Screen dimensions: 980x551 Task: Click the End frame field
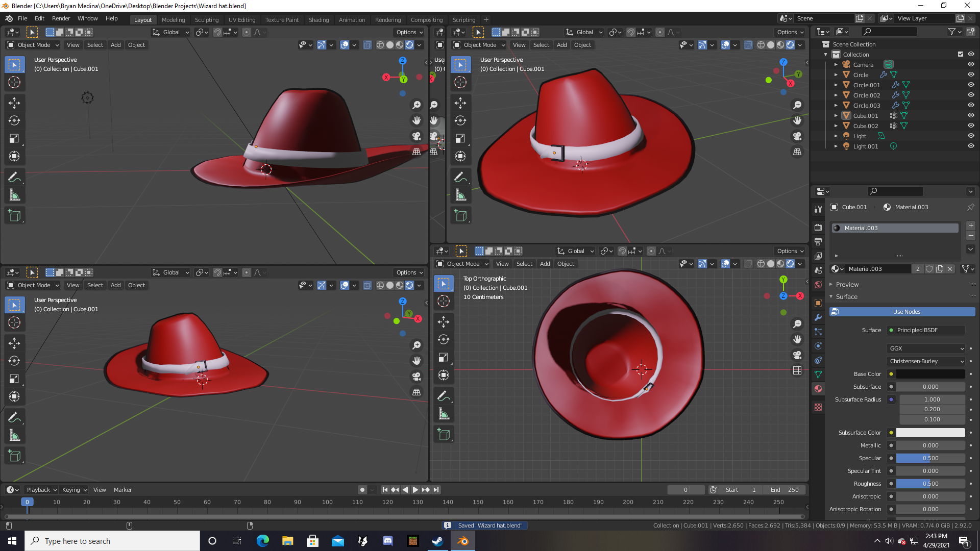785,490
